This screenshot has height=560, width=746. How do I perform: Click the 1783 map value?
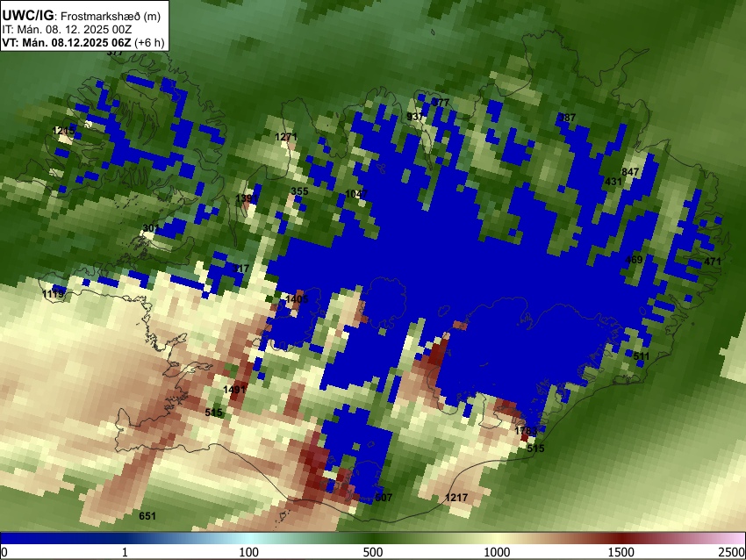[526, 431]
